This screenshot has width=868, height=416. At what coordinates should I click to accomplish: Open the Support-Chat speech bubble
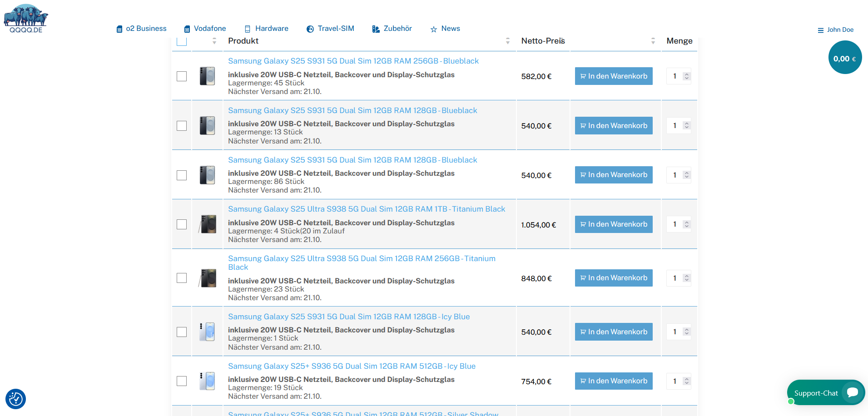(852, 392)
